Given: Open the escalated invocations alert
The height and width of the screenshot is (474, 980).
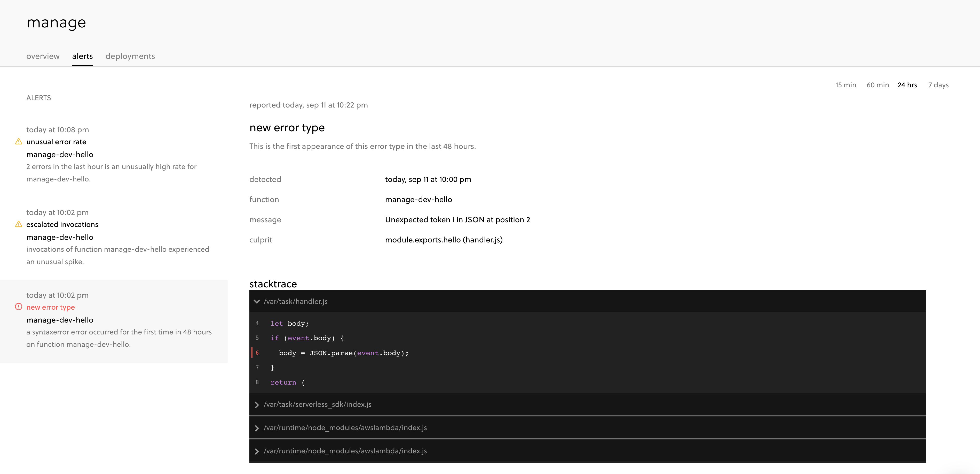Looking at the screenshot, I should [x=62, y=224].
